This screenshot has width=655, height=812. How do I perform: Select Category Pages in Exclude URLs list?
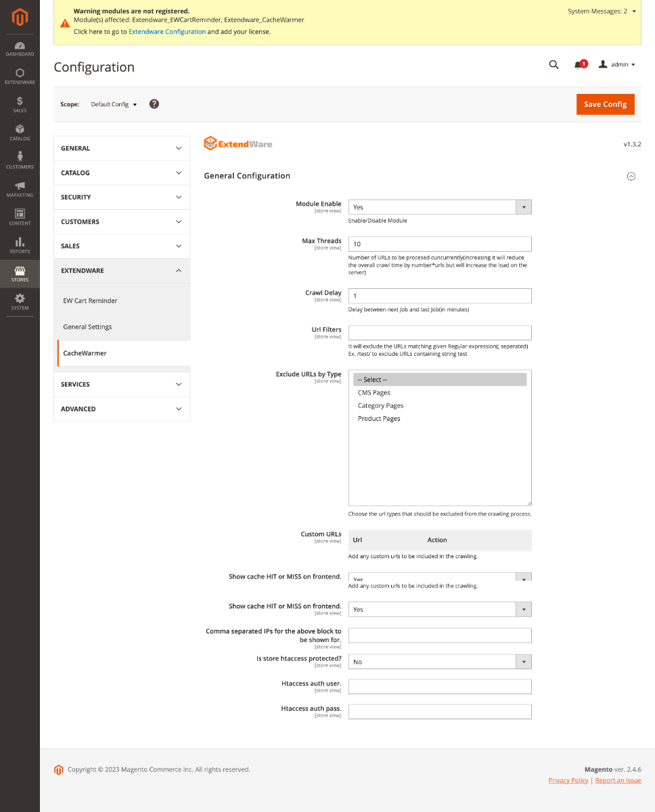coord(440,405)
